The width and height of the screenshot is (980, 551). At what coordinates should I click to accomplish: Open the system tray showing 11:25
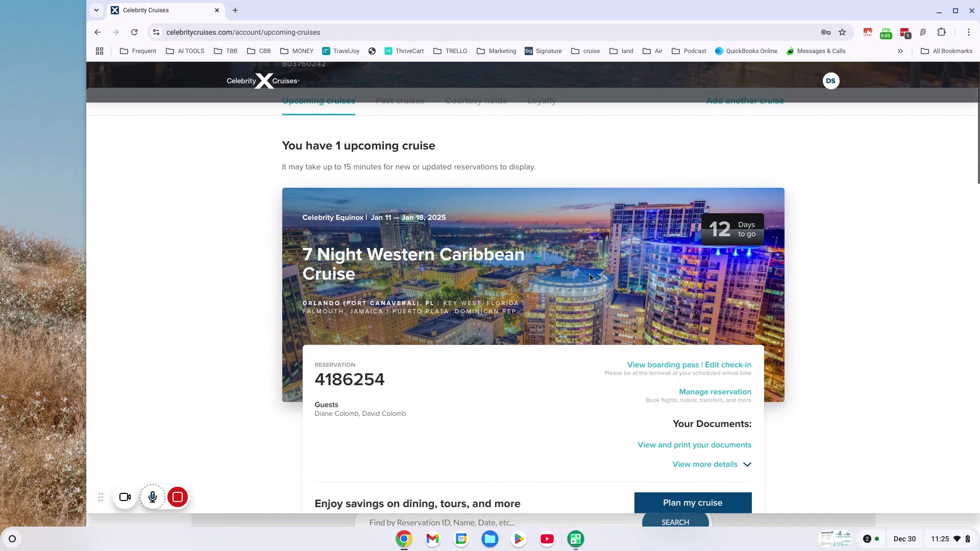(x=950, y=539)
